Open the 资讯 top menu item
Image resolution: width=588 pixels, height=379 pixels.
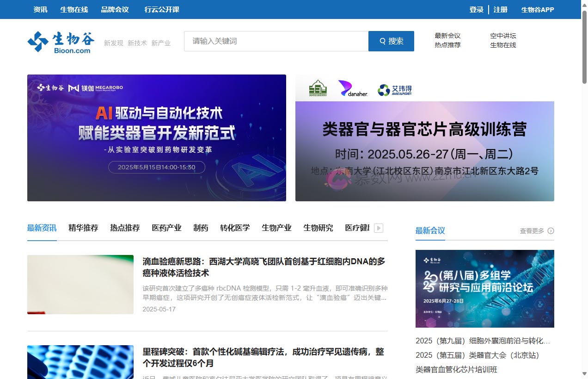[x=40, y=10]
